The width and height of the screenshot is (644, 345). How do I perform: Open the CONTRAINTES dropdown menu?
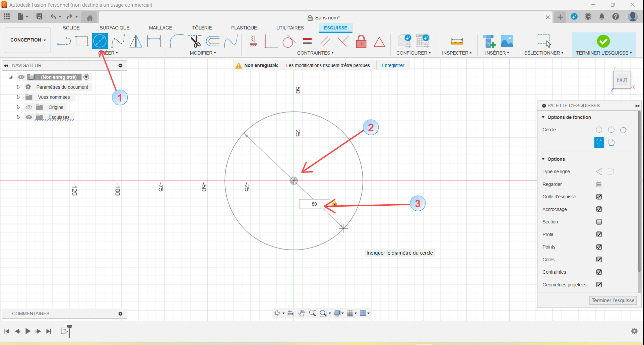tap(315, 53)
